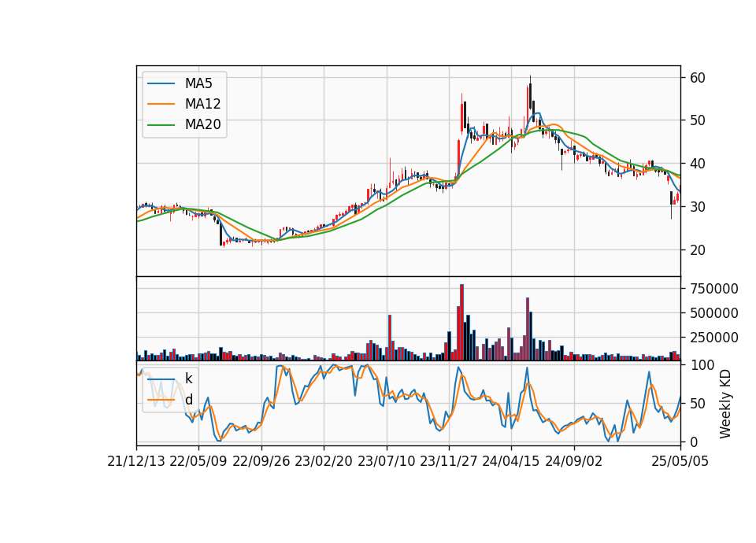Click the 22/05/09 date tick label
Viewport: 756px width, 543px height.
(x=198, y=461)
